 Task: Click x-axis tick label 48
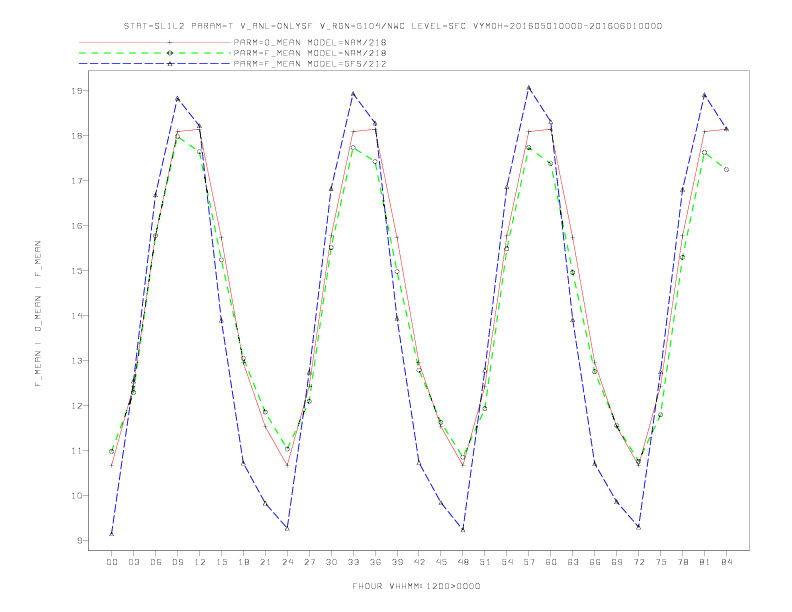(x=463, y=562)
